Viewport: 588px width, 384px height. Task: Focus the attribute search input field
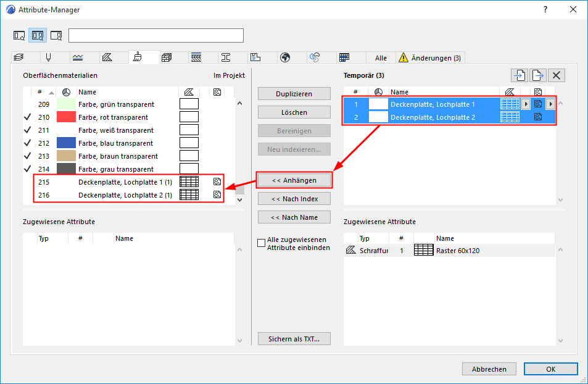tap(156, 36)
